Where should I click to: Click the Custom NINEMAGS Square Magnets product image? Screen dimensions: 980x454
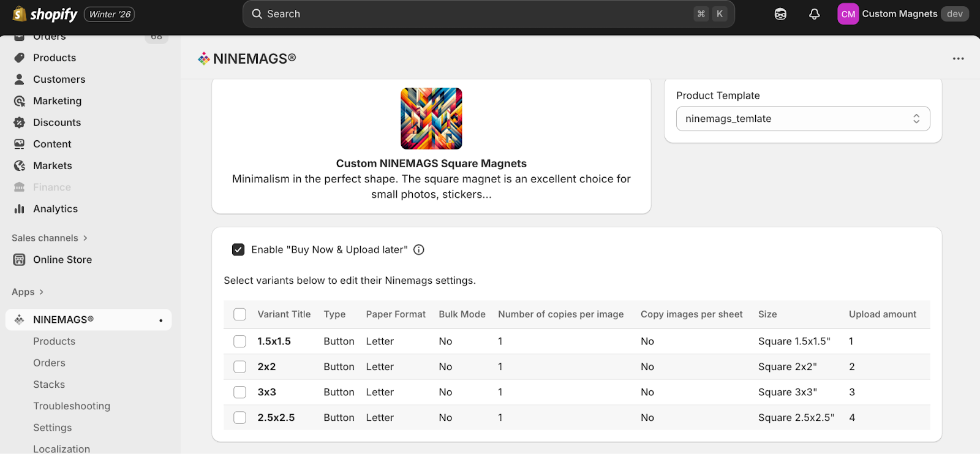pos(431,118)
